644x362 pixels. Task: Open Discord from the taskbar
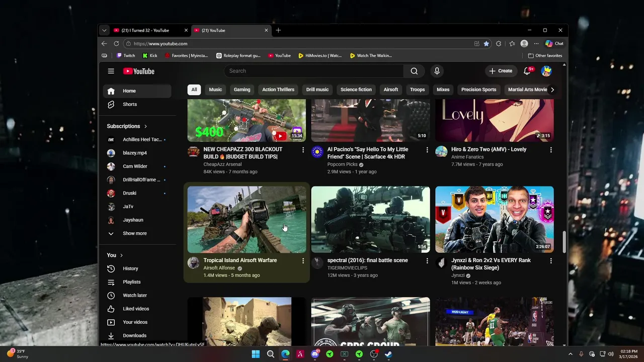315,354
